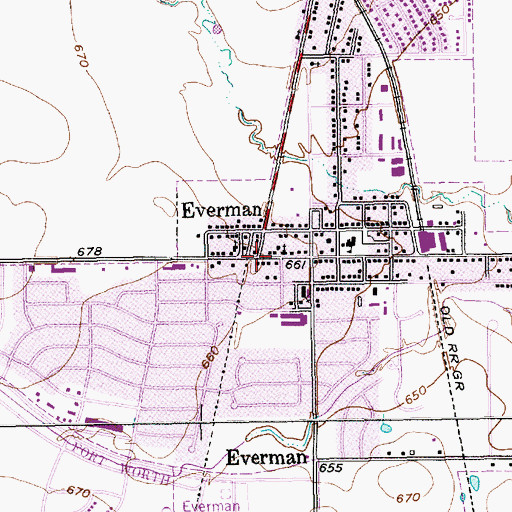The height and width of the screenshot is (512, 512).
Task: Click the 660 contour line label
Action: pos(211,357)
